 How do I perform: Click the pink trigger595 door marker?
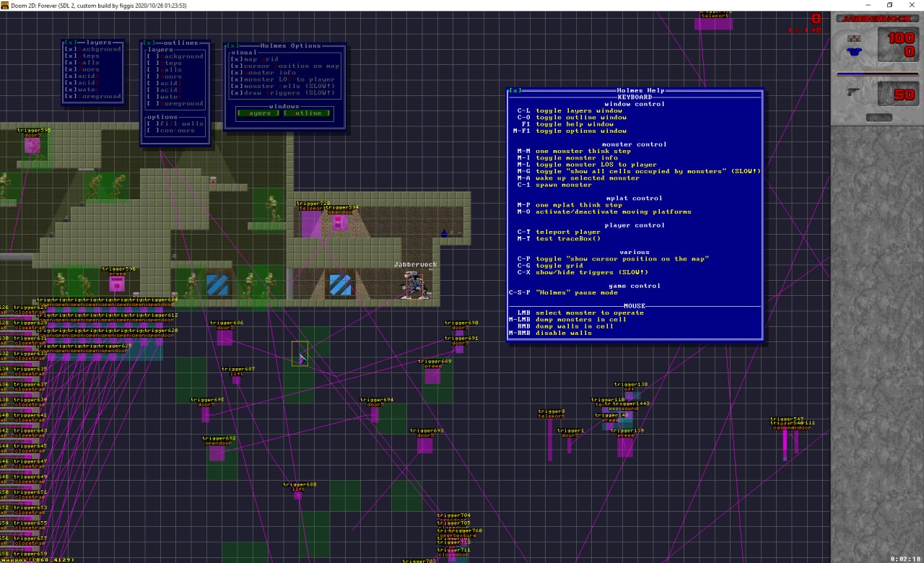32,145
